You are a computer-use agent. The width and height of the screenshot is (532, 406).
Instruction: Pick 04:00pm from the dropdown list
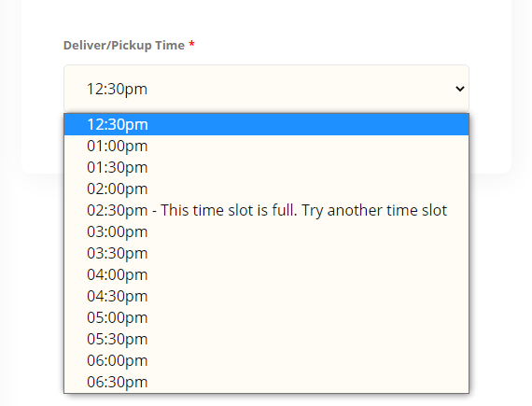(x=266, y=274)
